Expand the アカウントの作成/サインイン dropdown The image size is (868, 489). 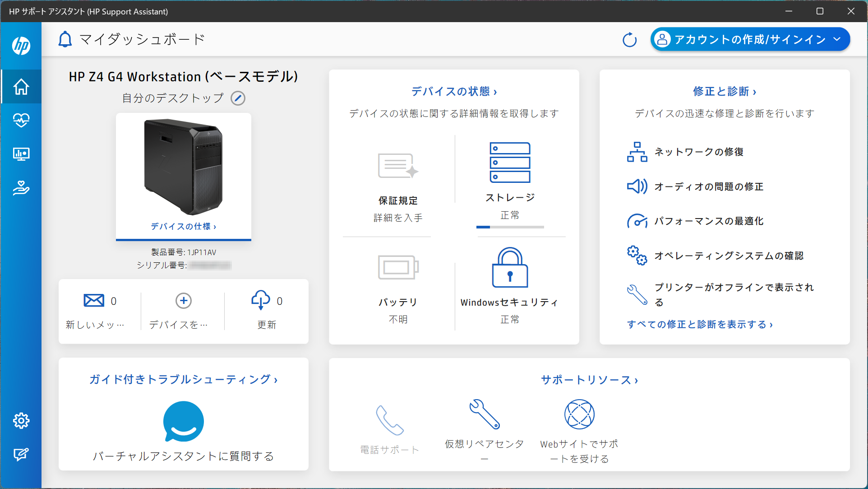pyautogui.click(x=750, y=39)
